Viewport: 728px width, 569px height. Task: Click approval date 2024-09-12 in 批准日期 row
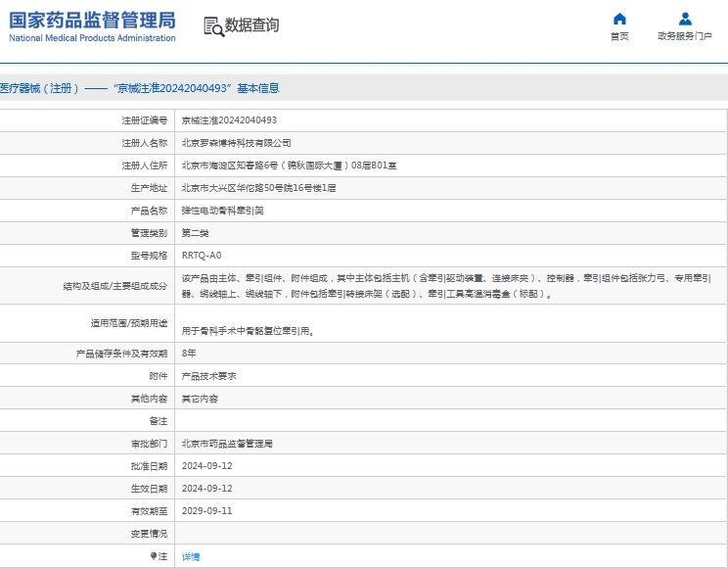point(207,466)
